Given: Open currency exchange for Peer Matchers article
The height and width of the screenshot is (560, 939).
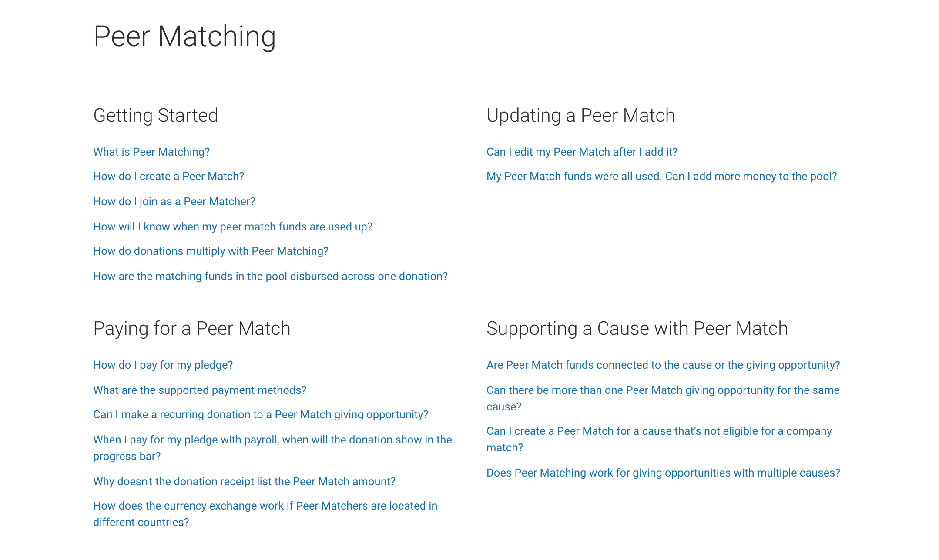Looking at the screenshot, I should click(x=265, y=514).
